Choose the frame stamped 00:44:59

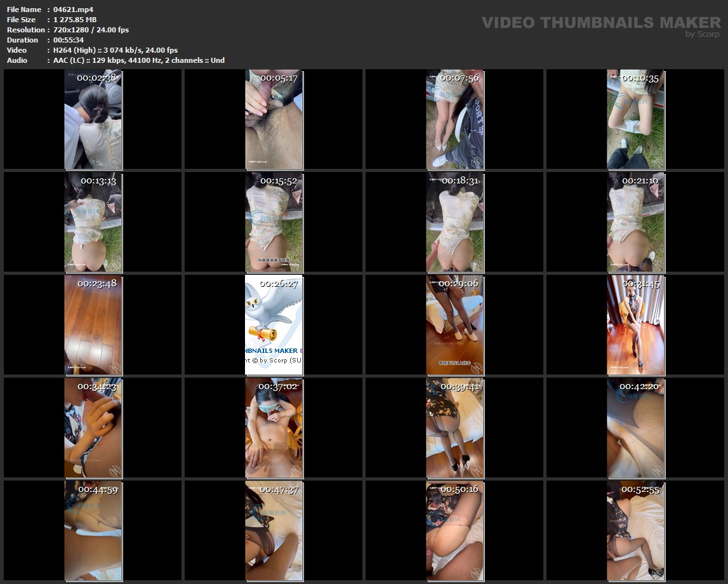(93, 531)
